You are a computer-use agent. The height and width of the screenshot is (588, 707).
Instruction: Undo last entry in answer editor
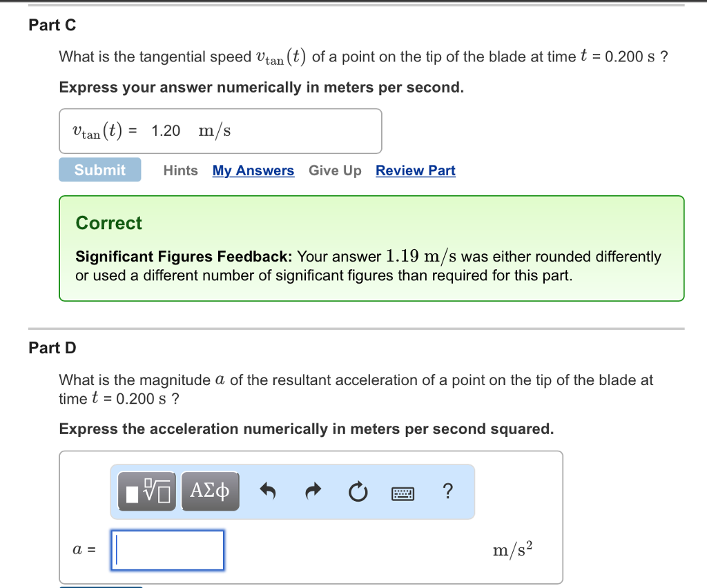[268, 491]
